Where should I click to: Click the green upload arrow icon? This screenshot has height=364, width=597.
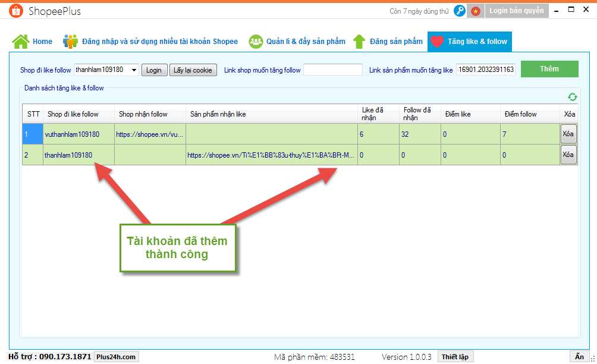pyautogui.click(x=359, y=42)
